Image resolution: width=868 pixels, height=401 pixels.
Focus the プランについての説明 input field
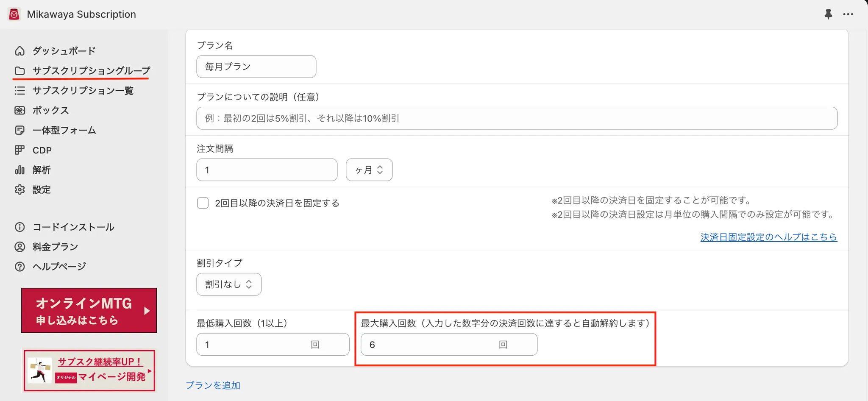click(517, 118)
